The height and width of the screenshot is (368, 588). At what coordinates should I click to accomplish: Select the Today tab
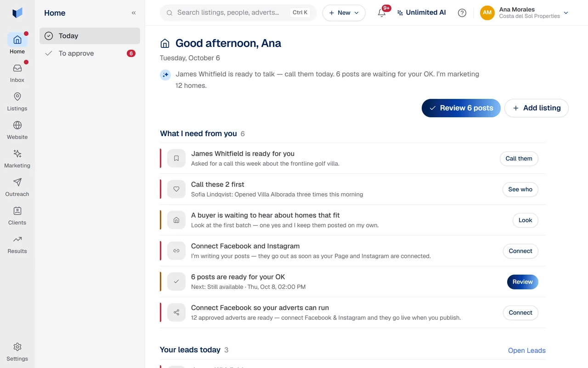tap(90, 36)
